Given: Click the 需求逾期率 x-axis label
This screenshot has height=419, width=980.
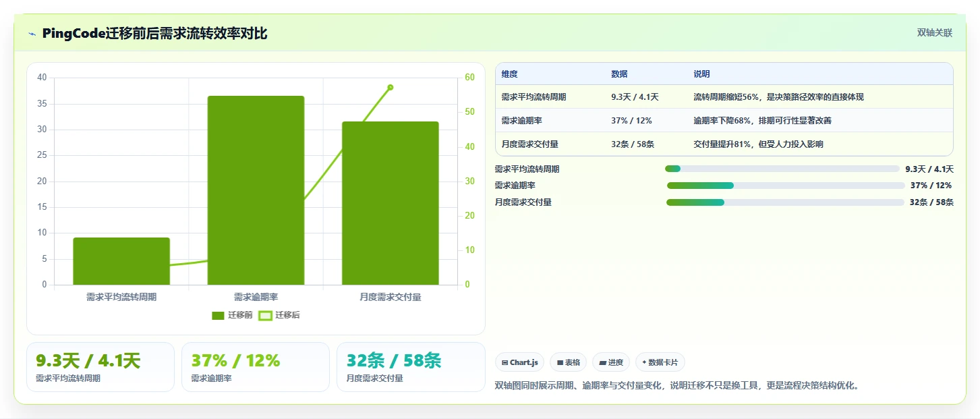Looking at the screenshot, I should [256, 297].
